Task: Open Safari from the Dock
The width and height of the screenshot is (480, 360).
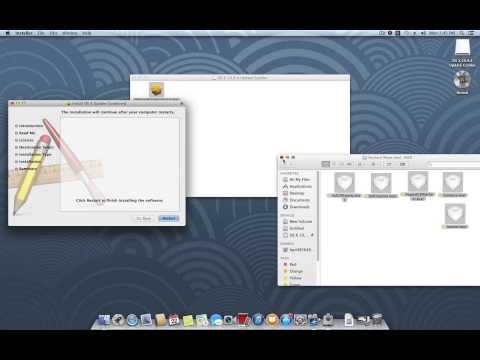Action: point(132,320)
